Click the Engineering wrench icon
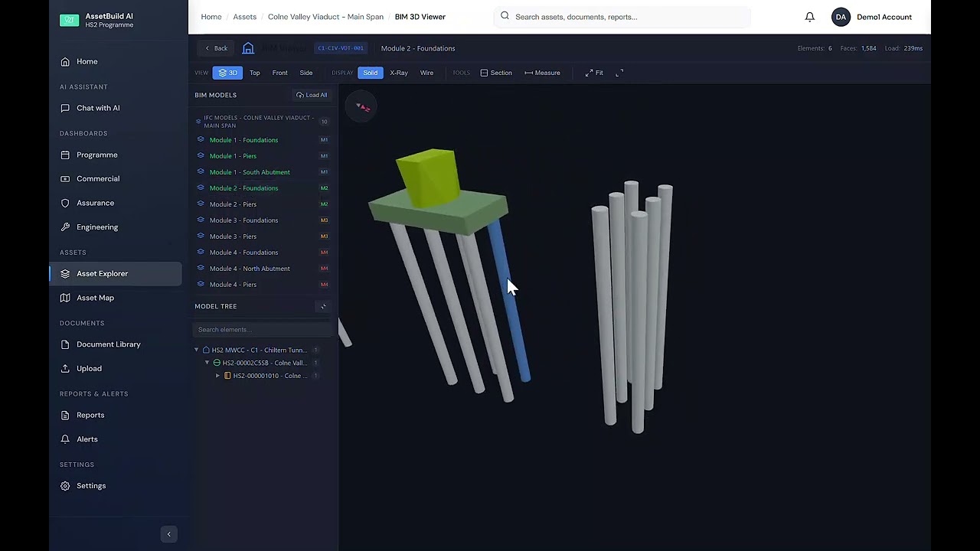 click(65, 227)
